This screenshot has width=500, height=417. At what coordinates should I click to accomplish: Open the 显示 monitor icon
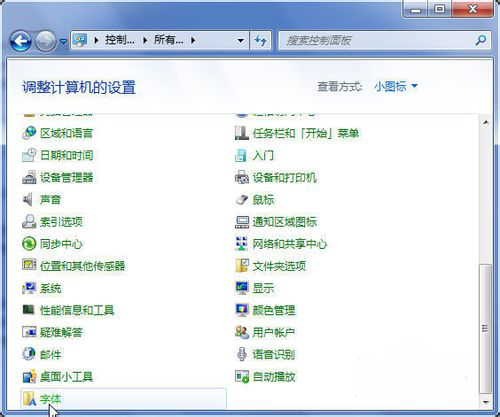pyautogui.click(x=242, y=288)
